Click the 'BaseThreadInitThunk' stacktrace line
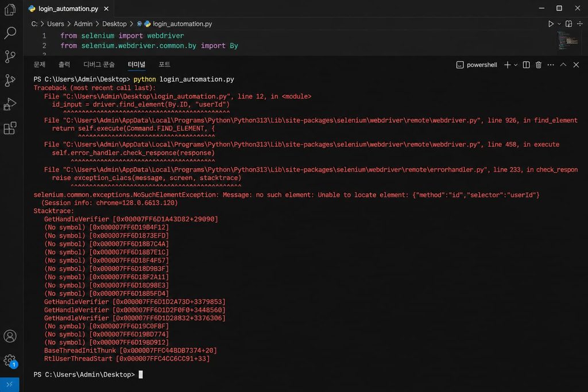This screenshot has height=392, width=588. [x=130, y=351]
